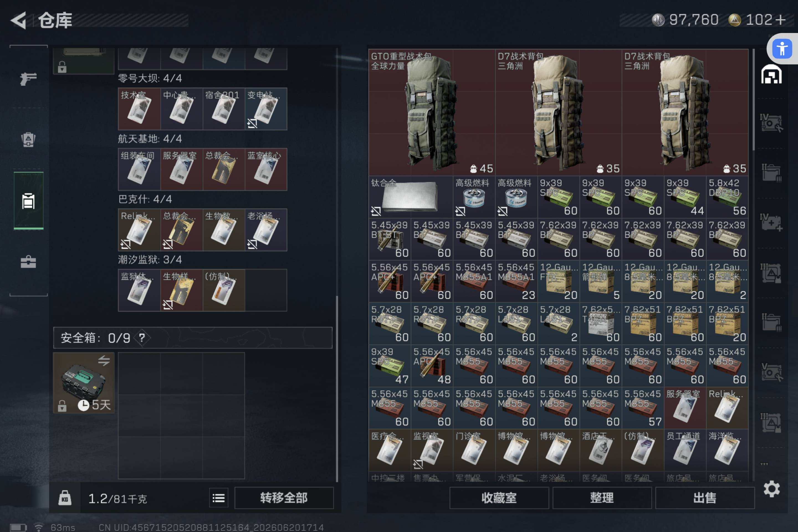The image size is (798, 532).
Task: Select the first 高级燃料 fuel canister
Action: tap(474, 197)
